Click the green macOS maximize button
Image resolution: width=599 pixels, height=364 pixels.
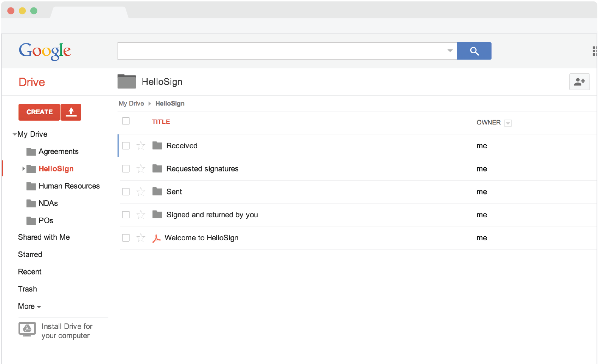coord(34,11)
